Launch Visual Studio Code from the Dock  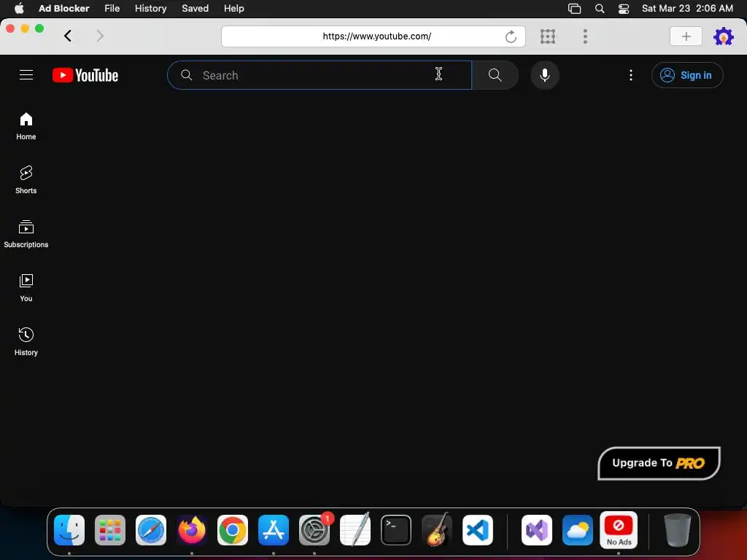click(478, 530)
